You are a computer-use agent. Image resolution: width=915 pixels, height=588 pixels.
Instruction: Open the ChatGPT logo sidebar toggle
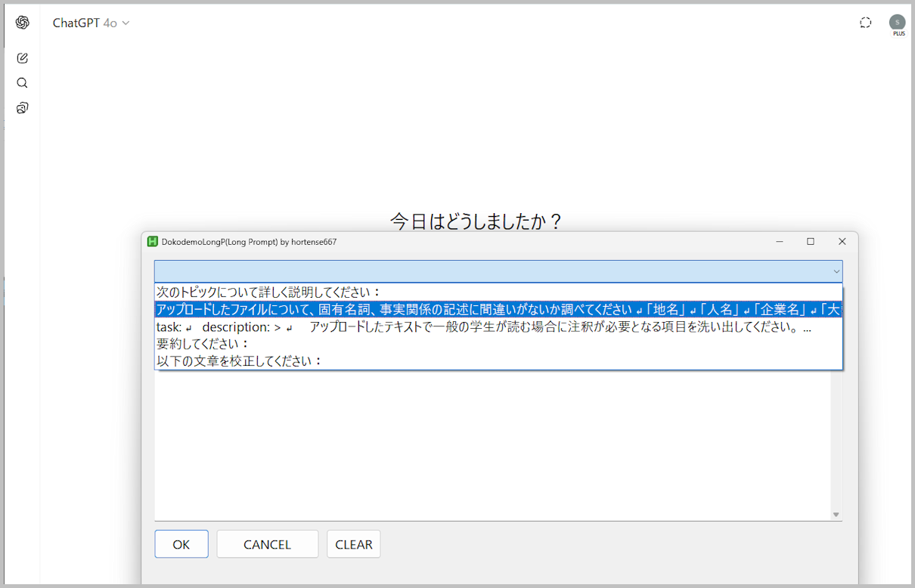pos(22,23)
